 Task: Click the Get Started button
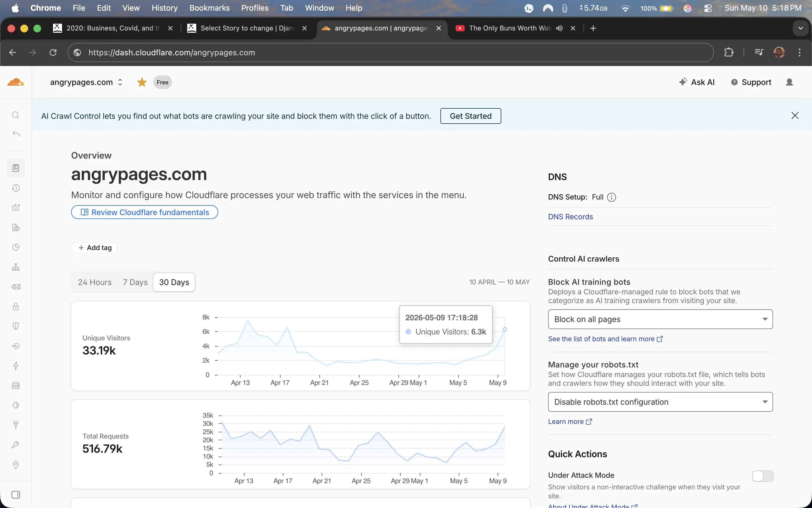pyautogui.click(x=470, y=116)
